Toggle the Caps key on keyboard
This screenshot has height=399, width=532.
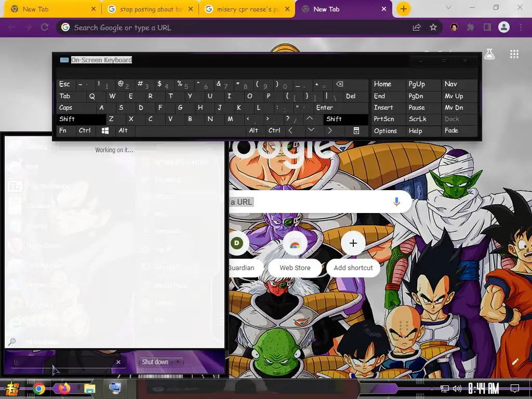point(76,108)
